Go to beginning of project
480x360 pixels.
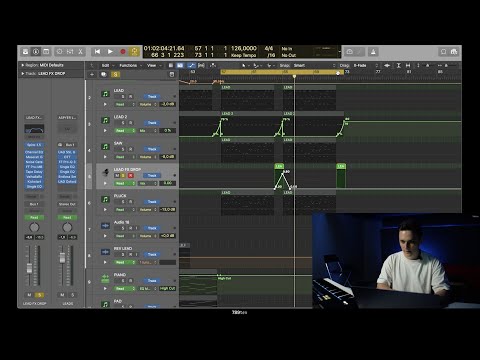point(97,52)
